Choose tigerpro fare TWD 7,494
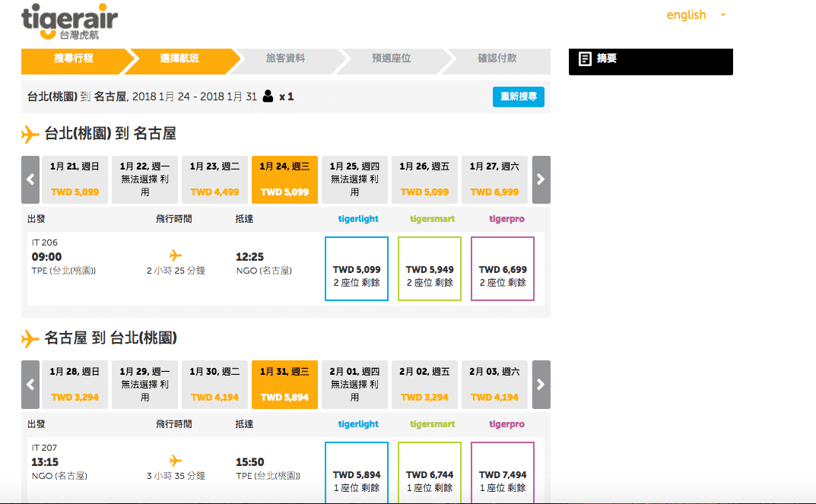 point(503,472)
